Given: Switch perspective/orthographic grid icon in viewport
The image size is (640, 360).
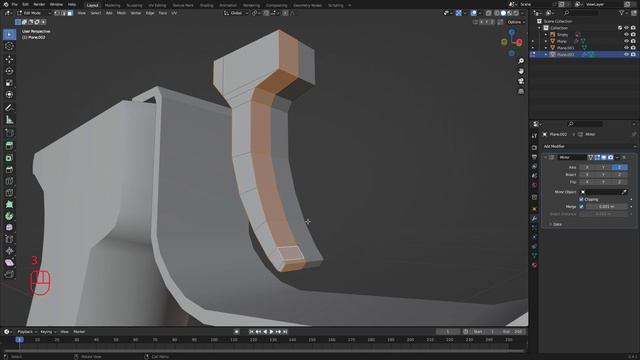Looking at the screenshot, I should (521, 91).
